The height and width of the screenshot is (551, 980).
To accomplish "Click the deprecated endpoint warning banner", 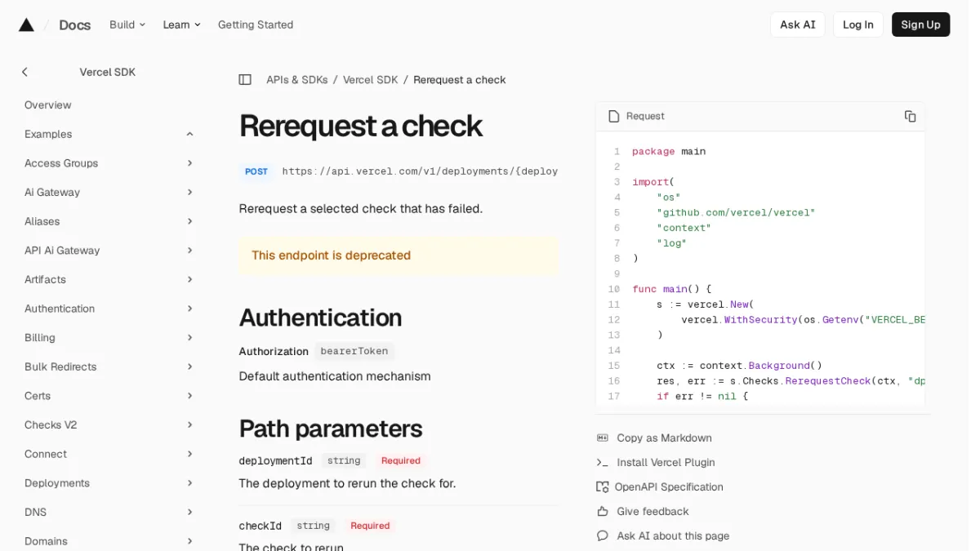I will coord(399,256).
